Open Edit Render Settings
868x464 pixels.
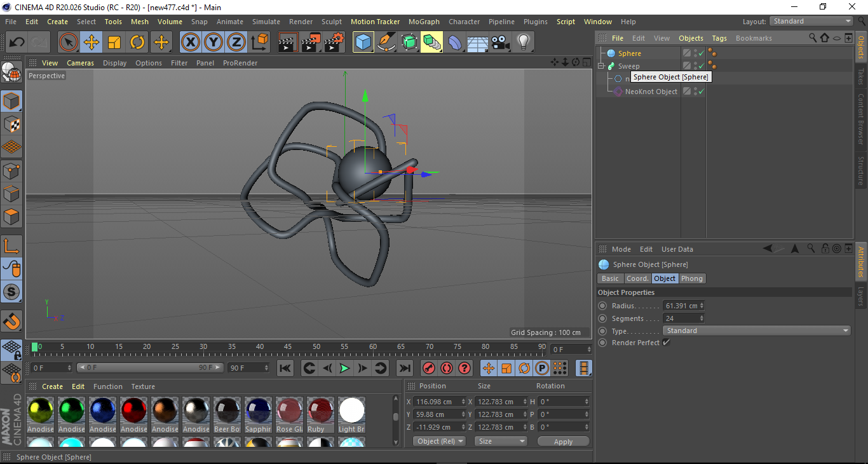click(x=334, y=43)
